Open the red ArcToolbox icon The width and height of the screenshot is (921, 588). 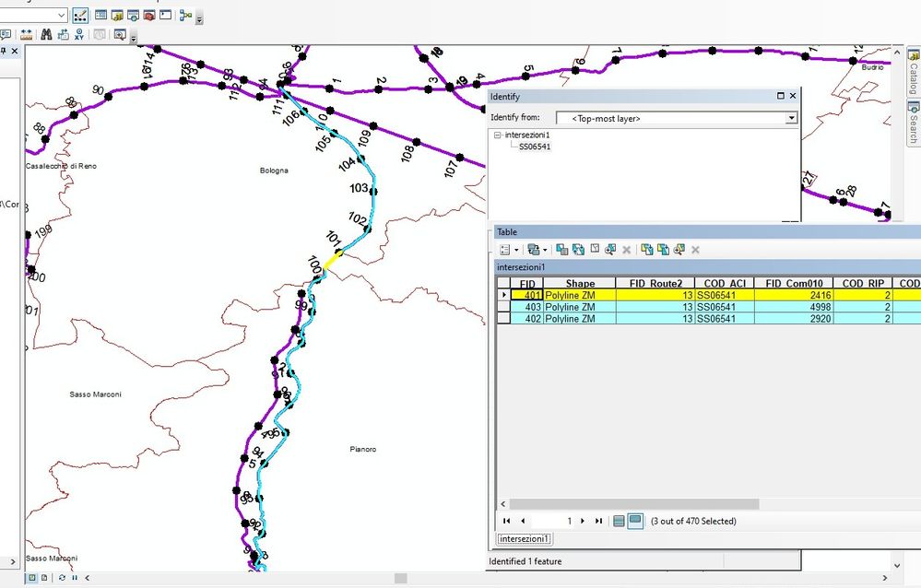(x=149, y=16)
